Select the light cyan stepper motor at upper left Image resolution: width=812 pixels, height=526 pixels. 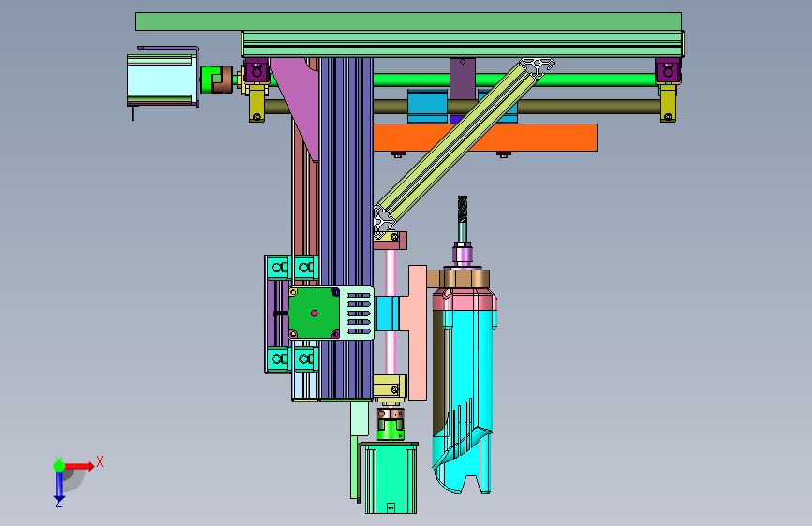161,80
